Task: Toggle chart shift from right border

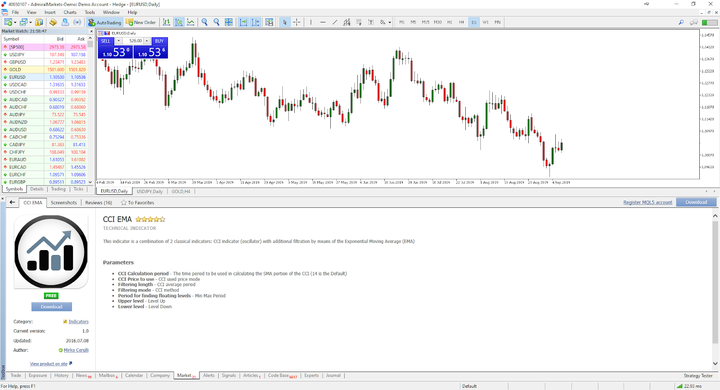Action: [255, 22]
